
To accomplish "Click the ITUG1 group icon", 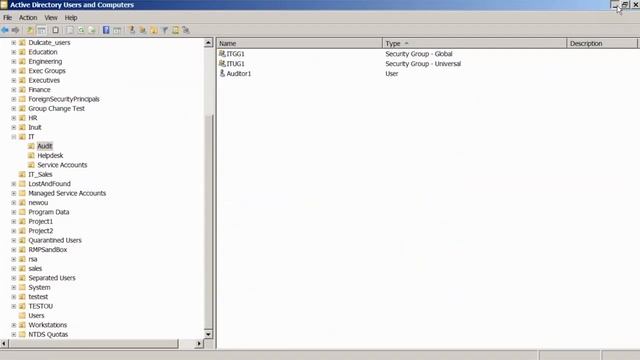I will (222, 63).
